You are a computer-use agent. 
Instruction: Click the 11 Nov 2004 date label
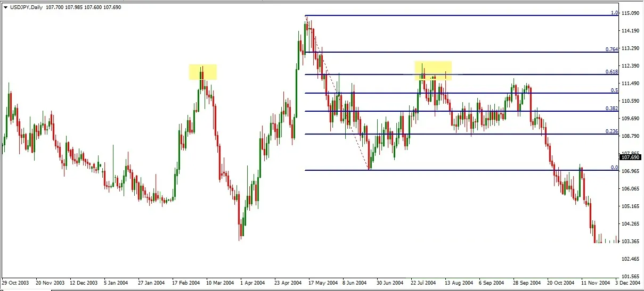594,283
